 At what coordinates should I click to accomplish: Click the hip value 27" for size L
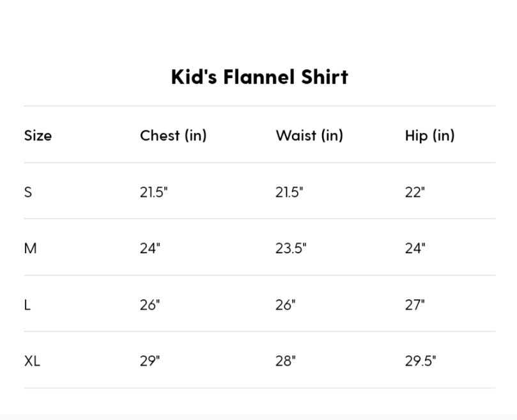coord(415,304)
